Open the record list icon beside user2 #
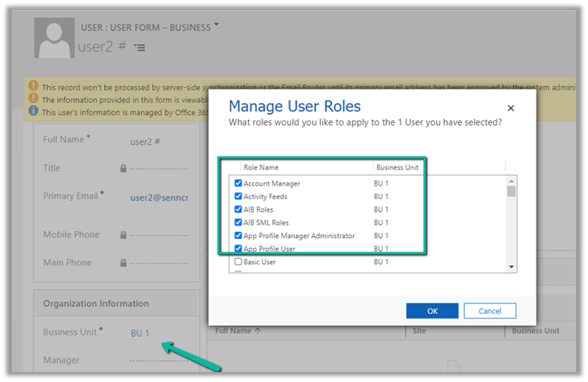Viewport: 588px width, 382px height. [138, 46]
